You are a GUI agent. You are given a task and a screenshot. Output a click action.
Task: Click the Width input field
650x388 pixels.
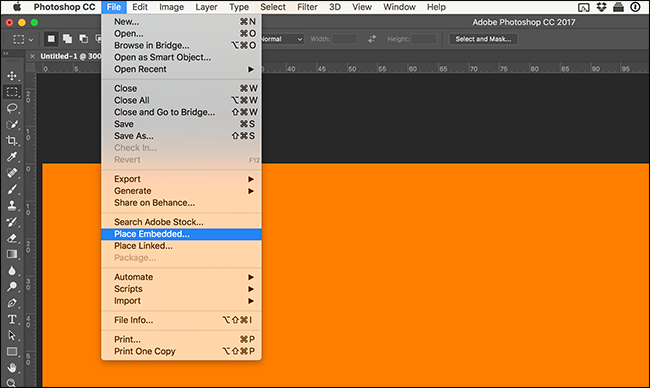point(344,39)
